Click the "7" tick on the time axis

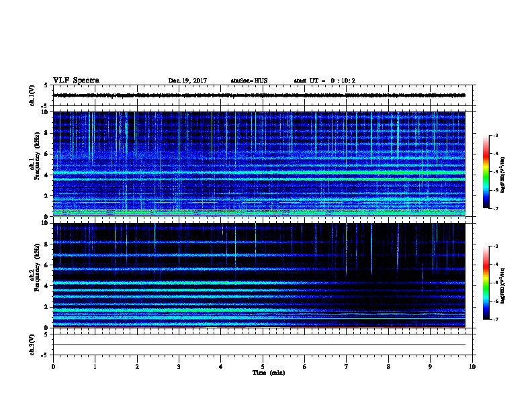pos(347,366)
